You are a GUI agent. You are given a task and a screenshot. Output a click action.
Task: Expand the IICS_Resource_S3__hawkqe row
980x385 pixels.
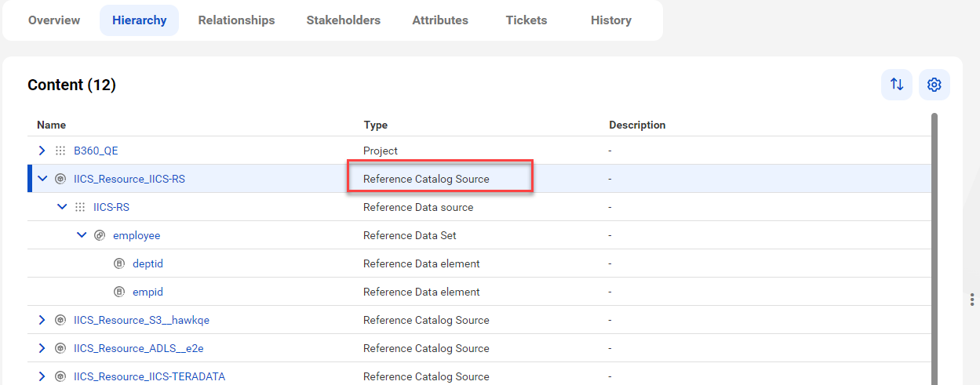(42, 320)
